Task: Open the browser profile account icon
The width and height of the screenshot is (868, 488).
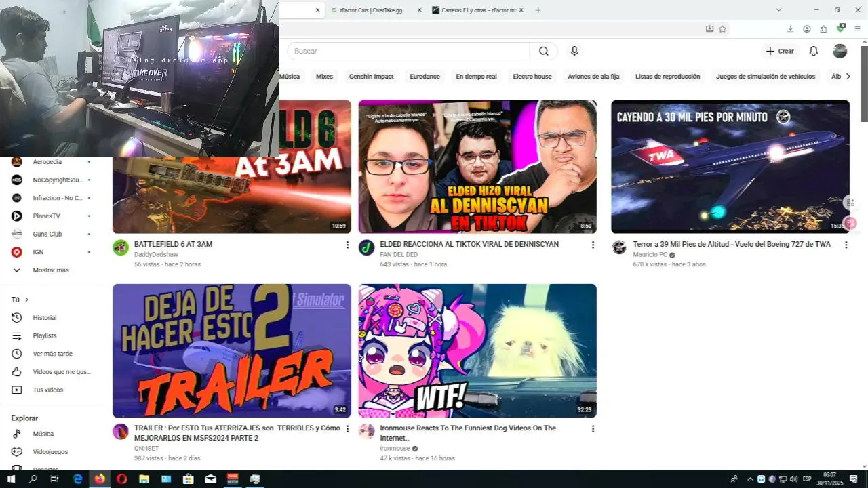Action: [807, 28]
